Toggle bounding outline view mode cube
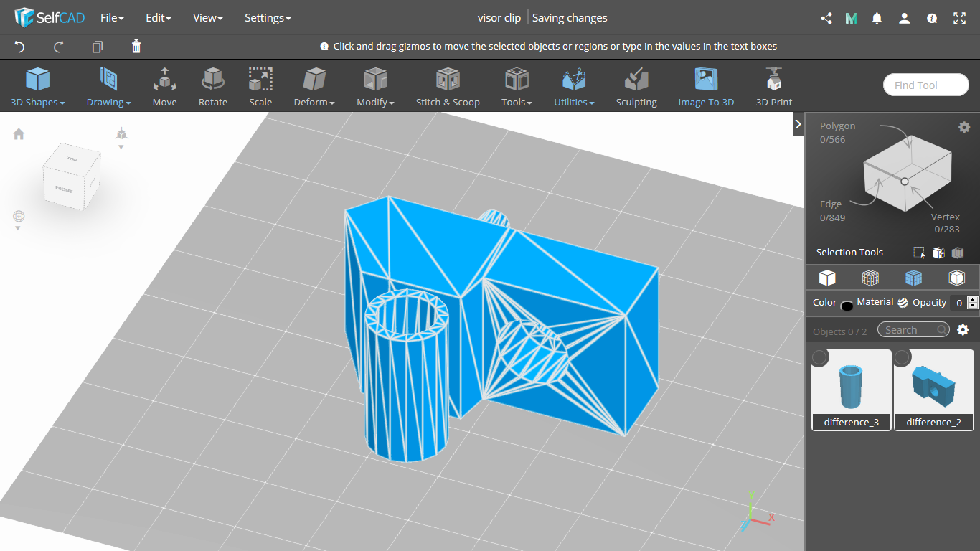The width and height of the screenshot is (980, 551). pos(956,278)
